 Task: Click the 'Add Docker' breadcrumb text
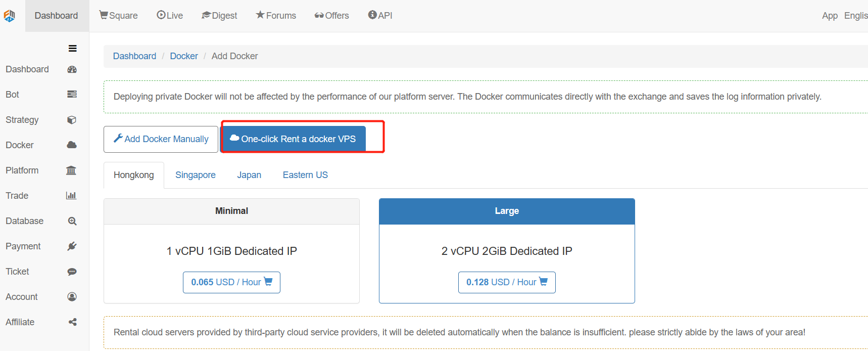[x=234, y=56]
